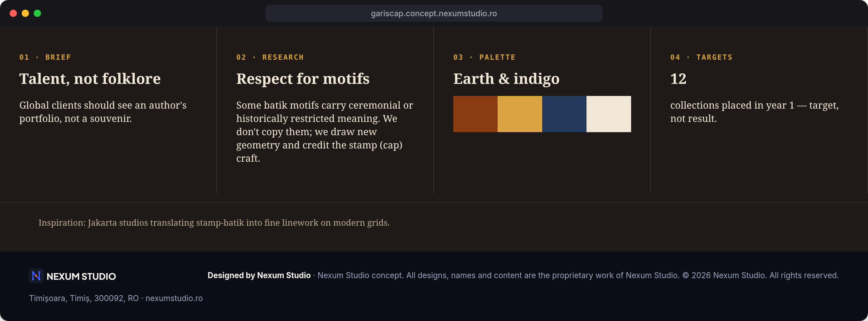This screenshot has height=321, width=868.
Task: Click the '03 · PALETTE' label
Action: point(484,57)
